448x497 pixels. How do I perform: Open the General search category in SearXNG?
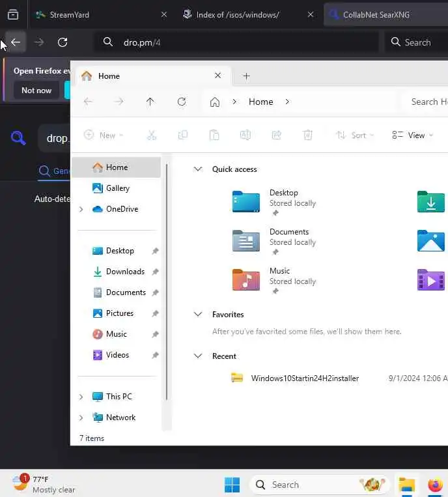click(x=54, y=171)
